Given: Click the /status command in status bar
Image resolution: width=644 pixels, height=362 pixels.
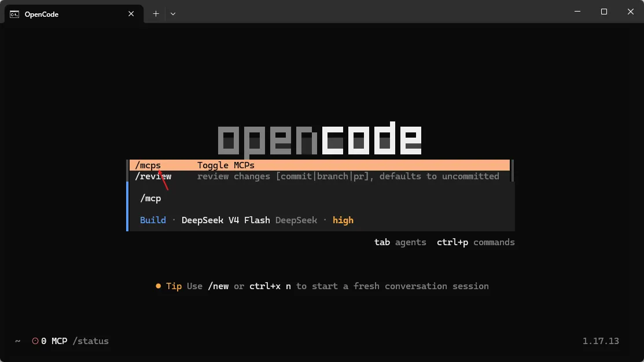Looking at the screenshot, I should click(90, 341).
